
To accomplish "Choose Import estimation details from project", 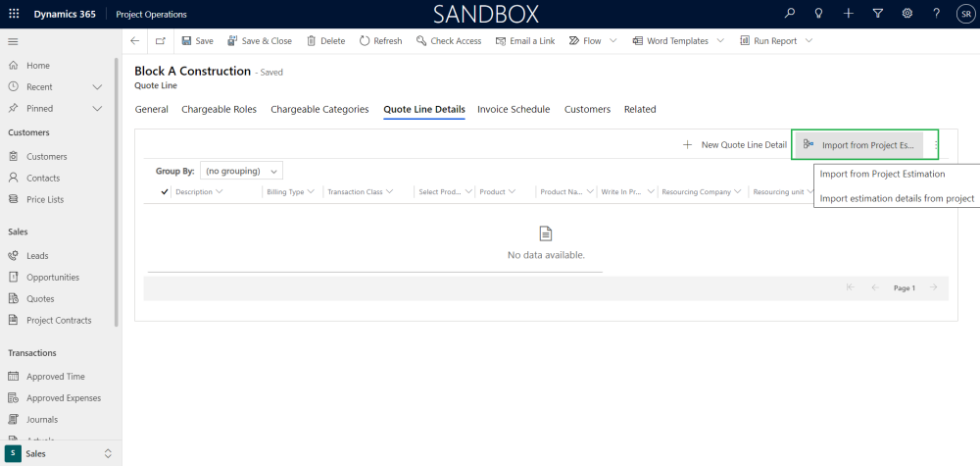I will [897, 198].
